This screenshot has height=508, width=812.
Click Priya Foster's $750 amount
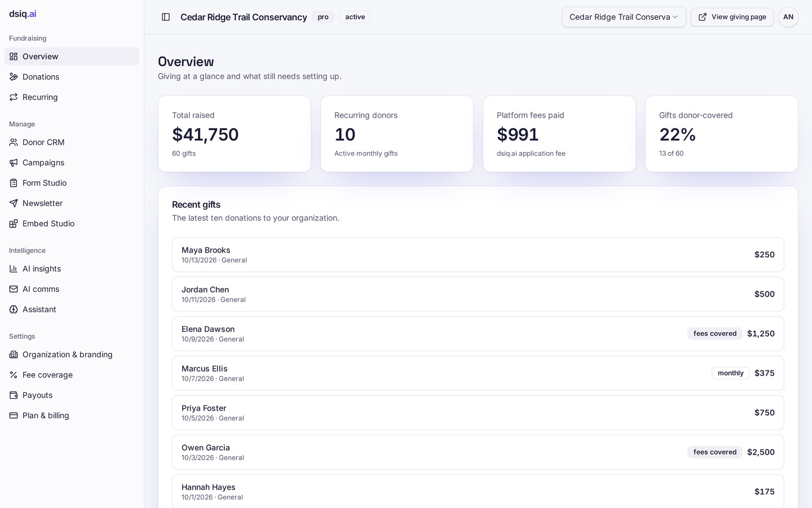tap(764, 413)
